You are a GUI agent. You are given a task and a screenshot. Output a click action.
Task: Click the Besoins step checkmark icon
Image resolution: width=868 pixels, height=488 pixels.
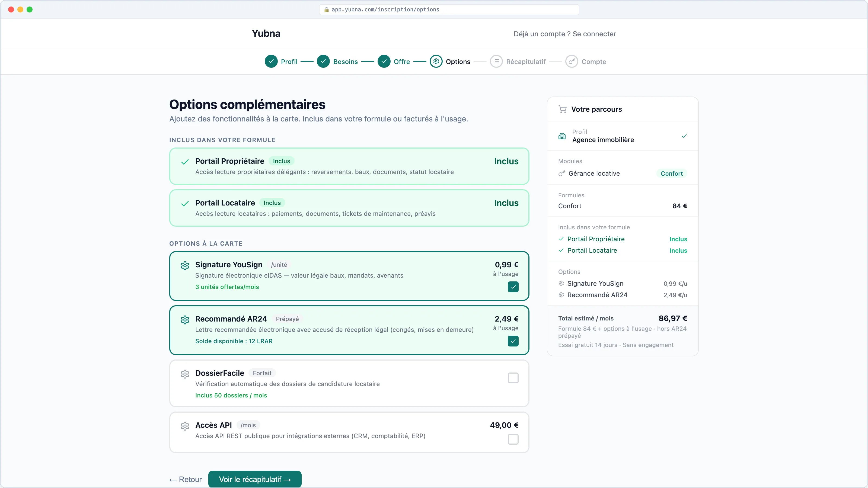tap(323, 62)
